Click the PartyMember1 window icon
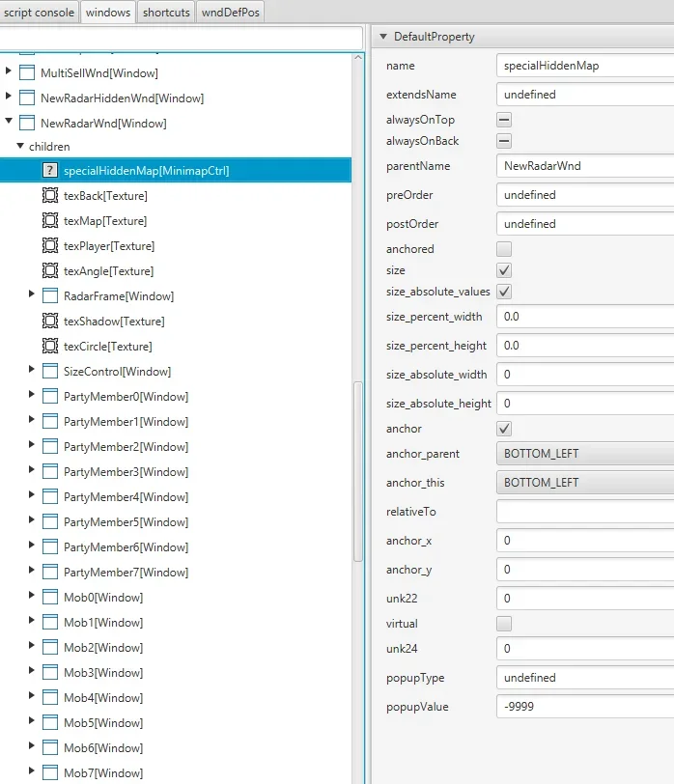Viewport: 674px width, 784px height. [x=49, y=422]
